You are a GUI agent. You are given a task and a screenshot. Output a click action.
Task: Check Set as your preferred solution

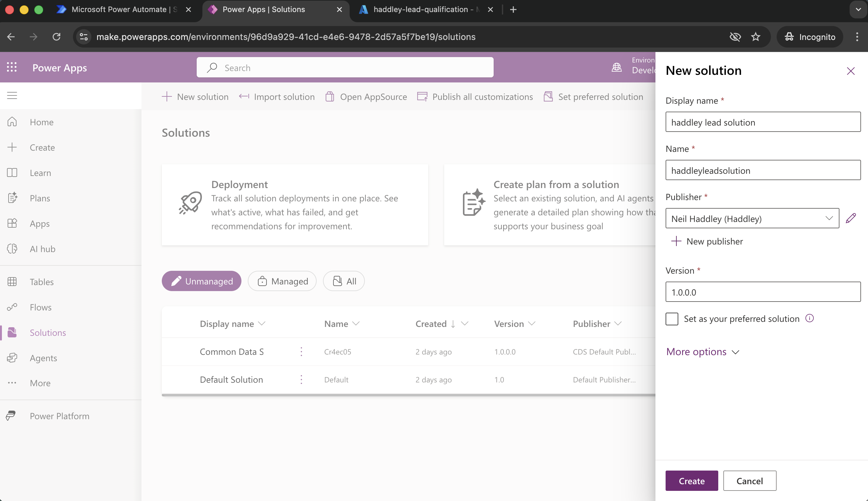coord(672,319)
